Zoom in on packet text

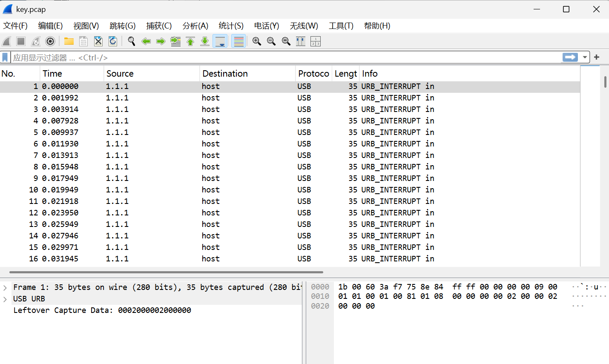pos(257,41)
